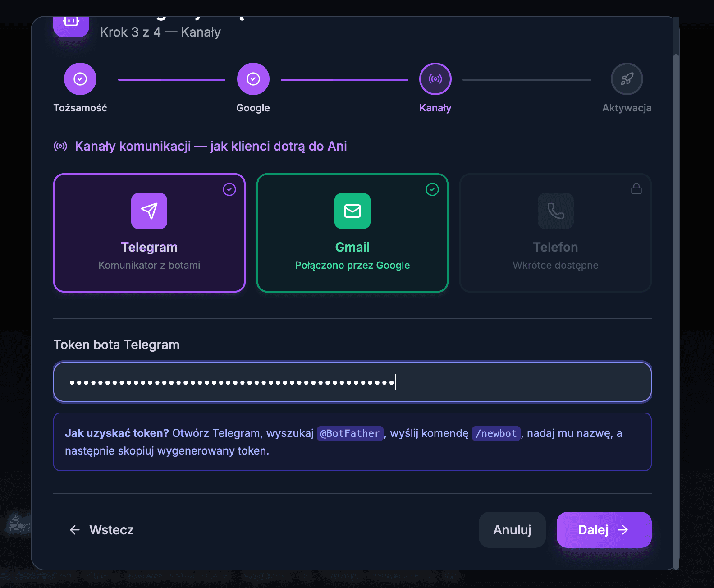Click the Telefon 'Wkrótce dostępne' text

point(556,265)
